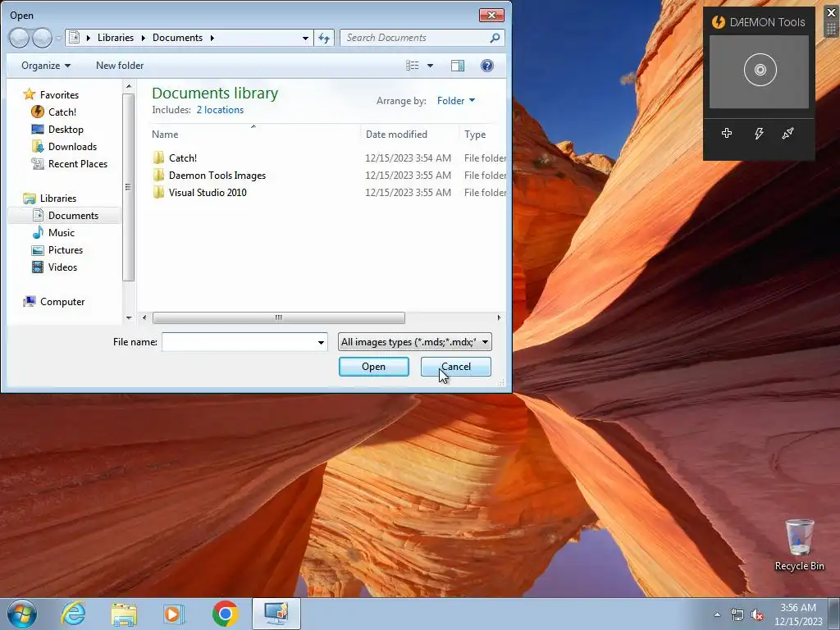Viewport: 840px width, 630px height.
Task: Open the Windows Start menu
Action: [x=22, y=614]
